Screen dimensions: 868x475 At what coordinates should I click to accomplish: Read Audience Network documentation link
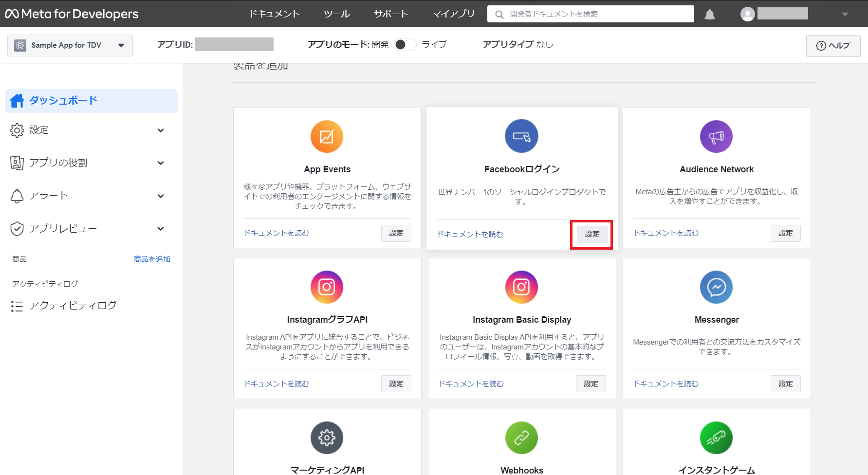[666, 233]
